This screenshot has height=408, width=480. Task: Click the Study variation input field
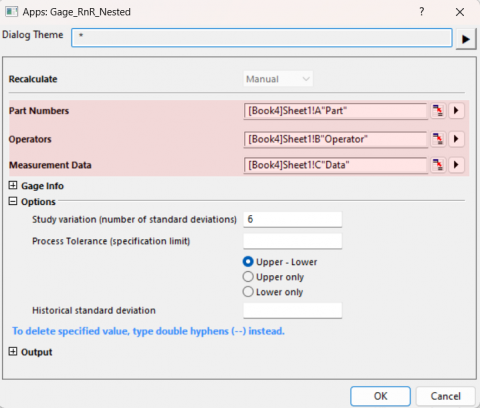click(x=293, y=219)
